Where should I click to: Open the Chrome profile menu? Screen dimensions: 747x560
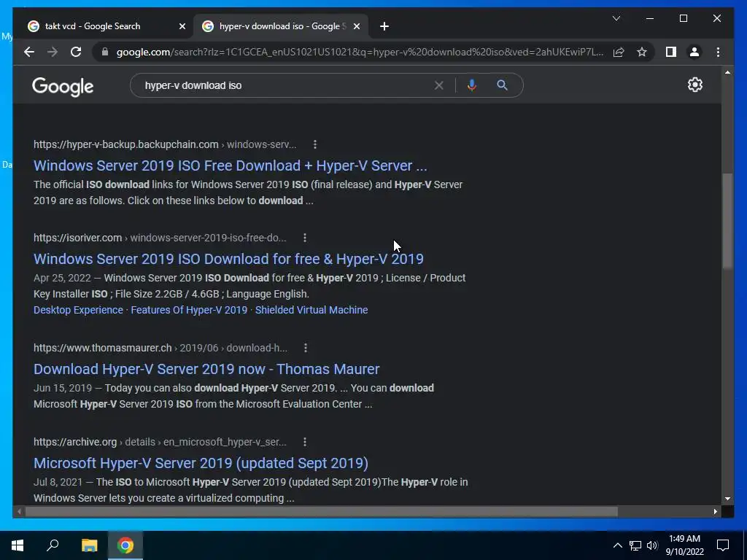point(694,52)
